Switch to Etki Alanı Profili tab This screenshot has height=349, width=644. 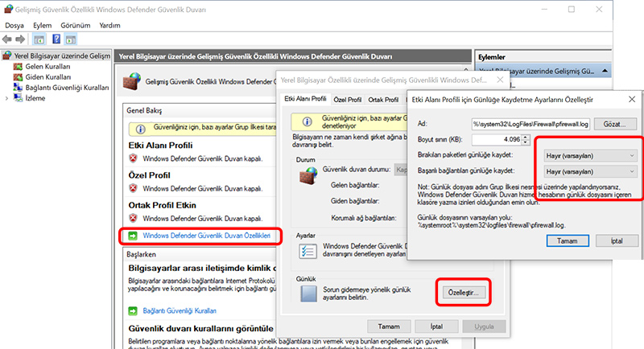pos(305,99)
